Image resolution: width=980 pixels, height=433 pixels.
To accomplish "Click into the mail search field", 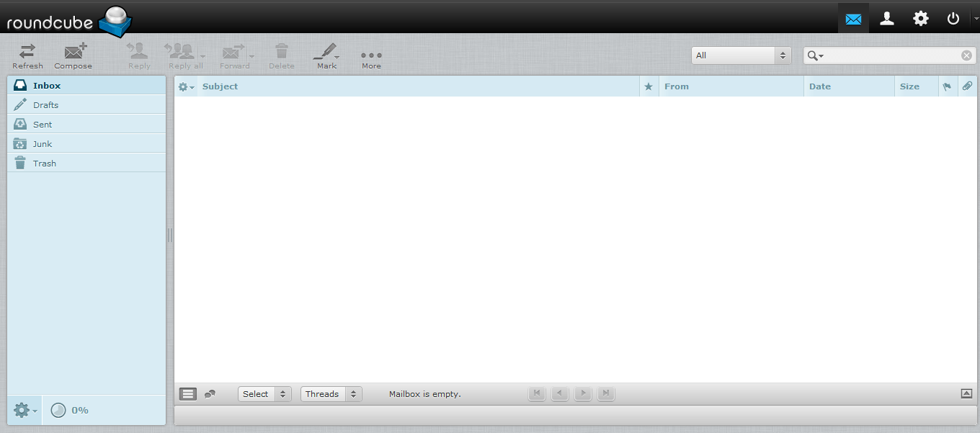I will pos(892,55).
